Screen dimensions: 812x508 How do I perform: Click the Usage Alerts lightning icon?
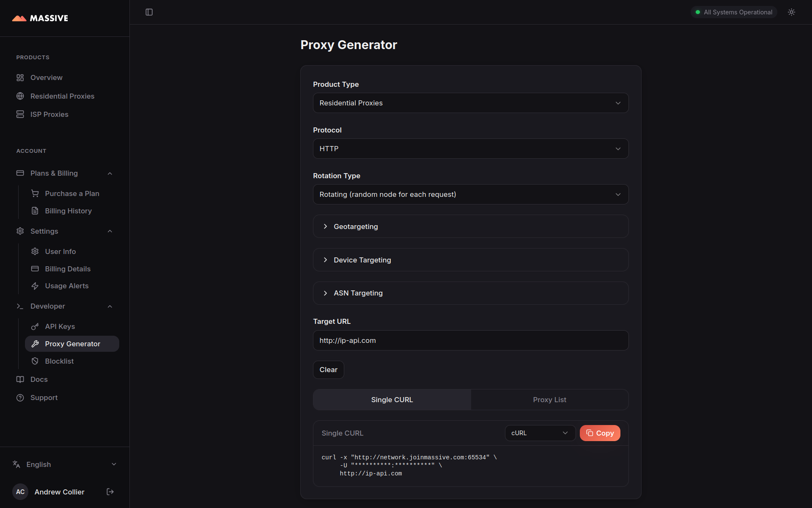[35, 286]
